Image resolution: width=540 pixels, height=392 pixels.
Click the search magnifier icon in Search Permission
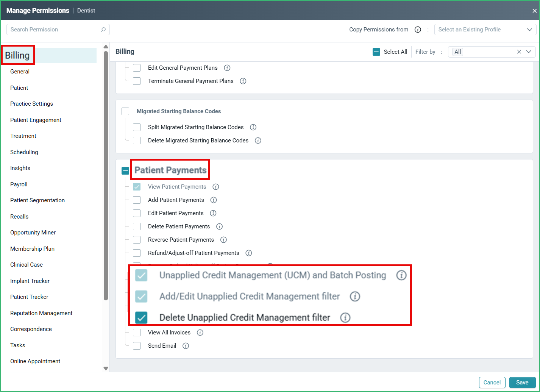[x=103, y=30]
